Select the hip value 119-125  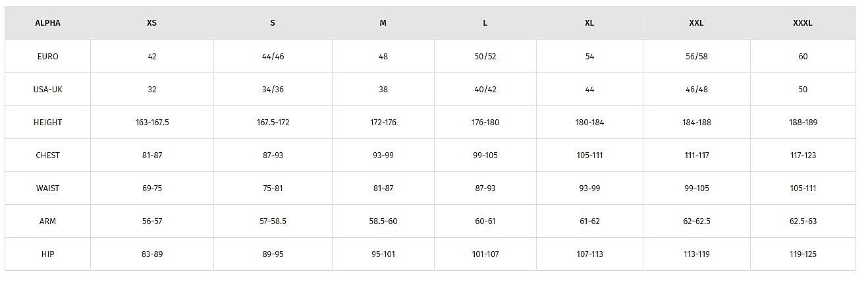tap(803, 254)
